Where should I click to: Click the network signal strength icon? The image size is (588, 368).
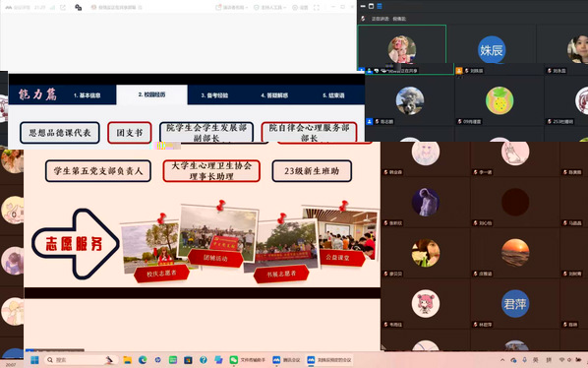pos(52,7)
